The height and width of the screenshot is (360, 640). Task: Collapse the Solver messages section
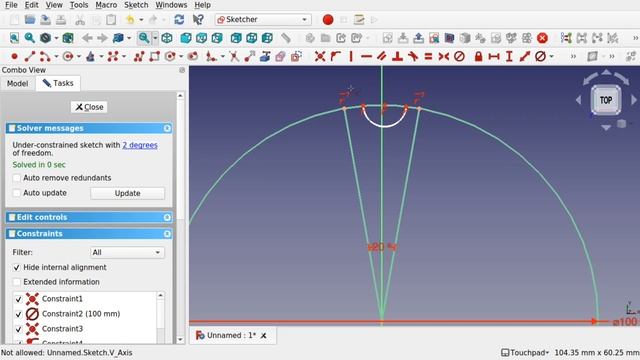(167, 128)
